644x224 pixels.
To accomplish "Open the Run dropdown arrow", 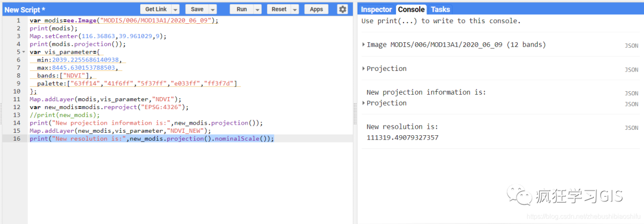I will [x=258, y=10].
